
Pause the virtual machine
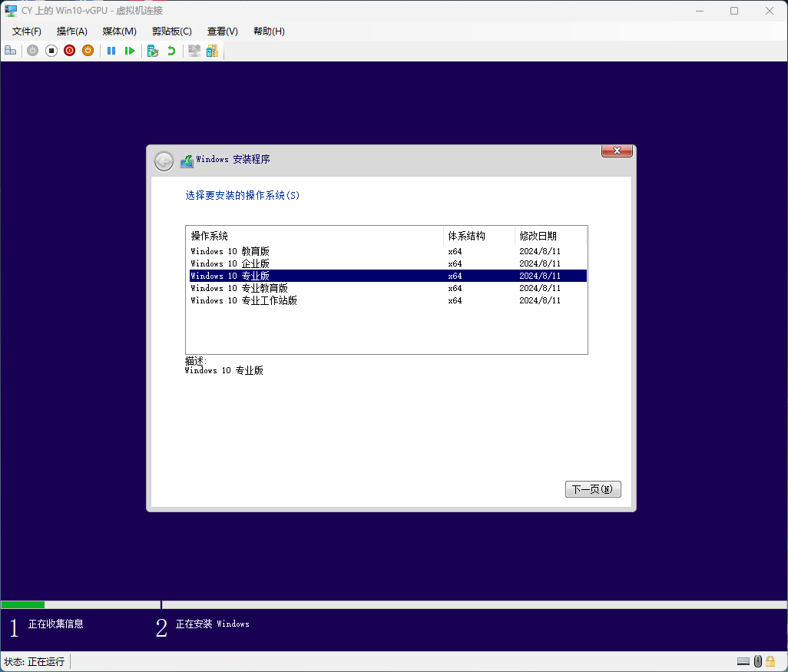[x=111, y=51]
